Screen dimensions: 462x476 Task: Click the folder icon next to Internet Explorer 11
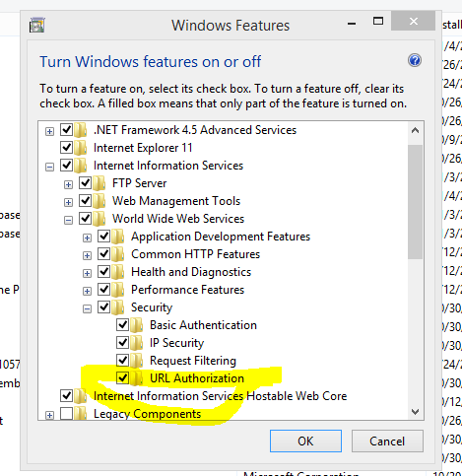(x=80, y=148)
